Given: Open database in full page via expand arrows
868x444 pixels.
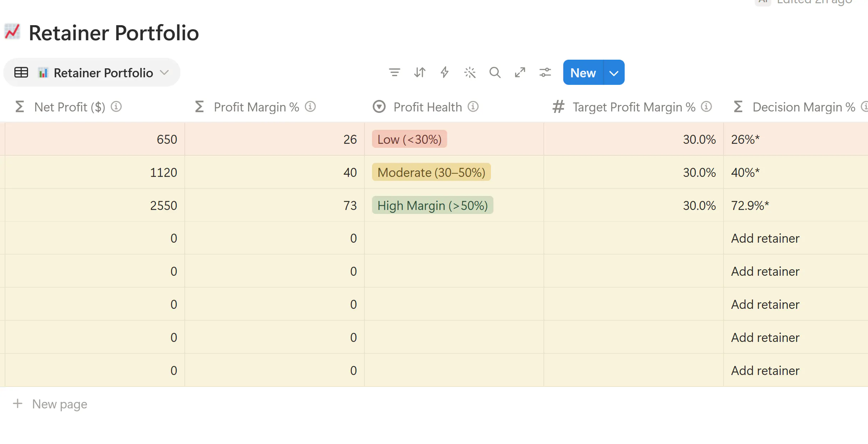Looking at the screenshot, I should pyautogui.click(x=520, y=73).
